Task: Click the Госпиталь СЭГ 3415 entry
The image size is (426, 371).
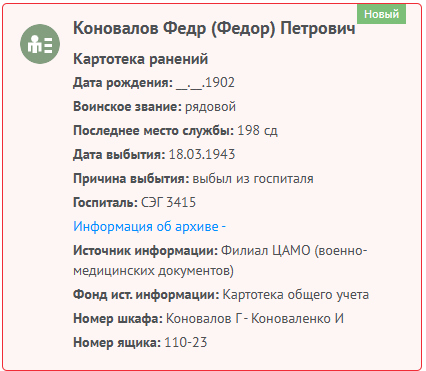Action: click(x=134, y=202)
